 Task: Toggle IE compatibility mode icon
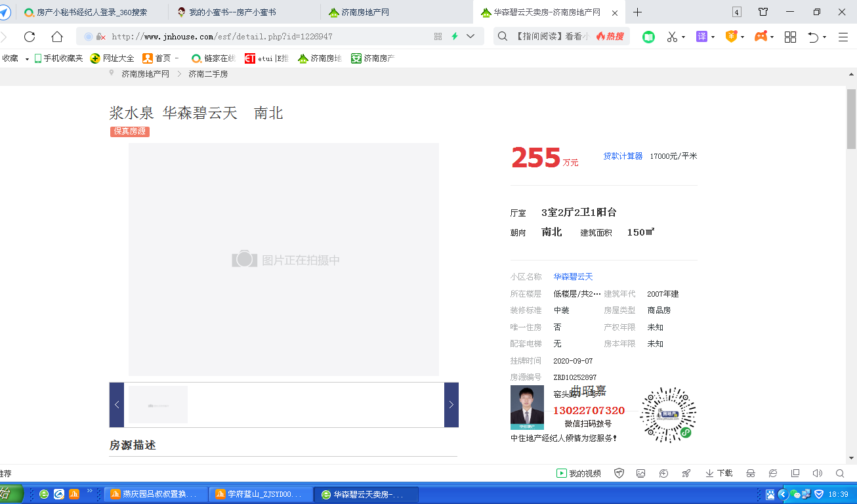[772, 472]
